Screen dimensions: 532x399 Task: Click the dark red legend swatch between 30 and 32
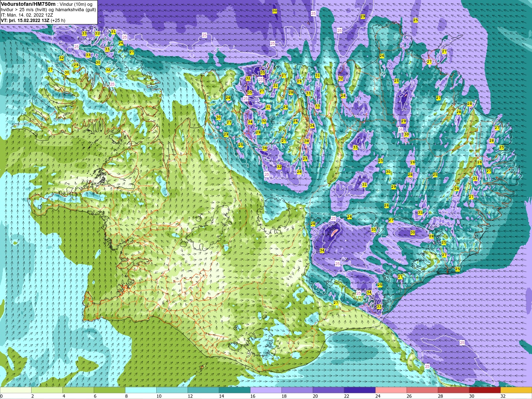[485, 390]
